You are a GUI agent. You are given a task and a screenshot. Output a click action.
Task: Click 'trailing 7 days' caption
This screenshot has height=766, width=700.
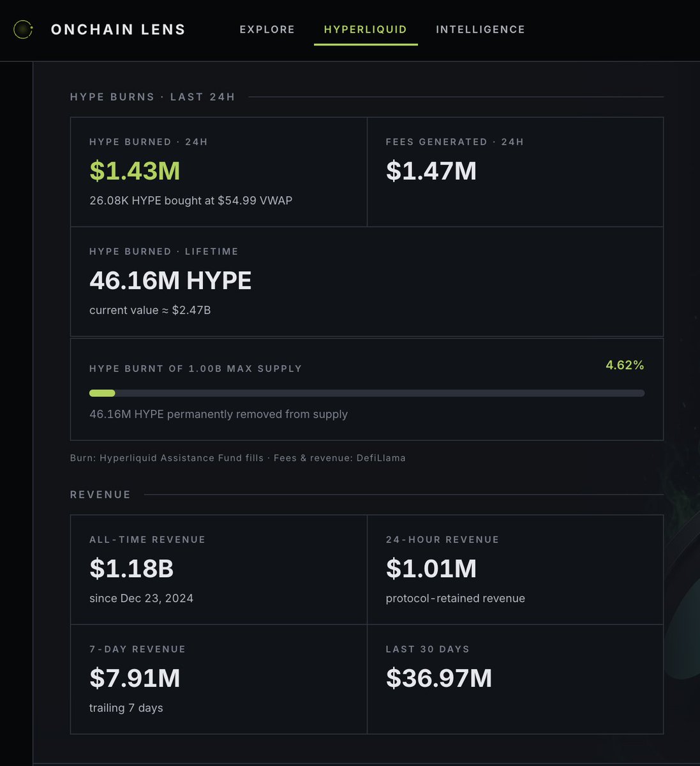[x=126, y=708]
